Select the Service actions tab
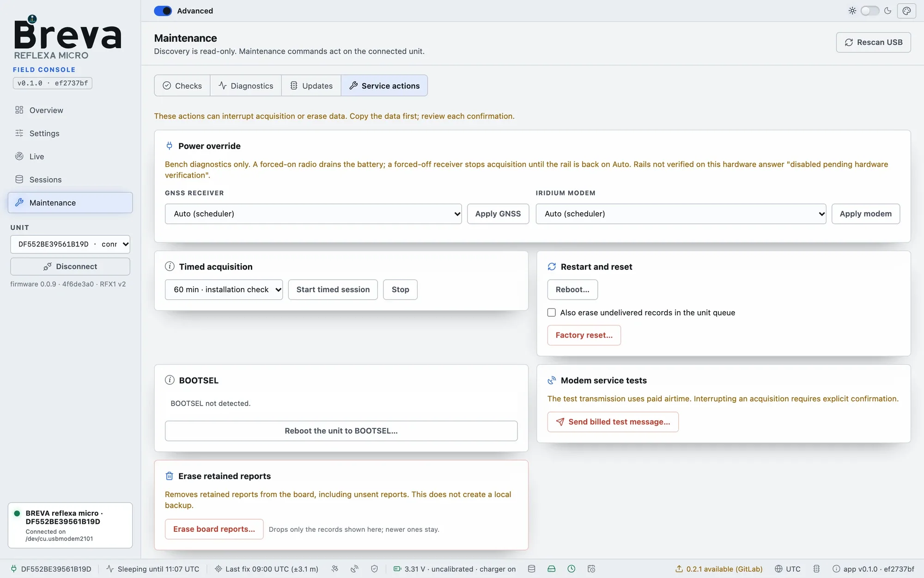The height and width of the screenshot is (578, 924). click(384, 86)
